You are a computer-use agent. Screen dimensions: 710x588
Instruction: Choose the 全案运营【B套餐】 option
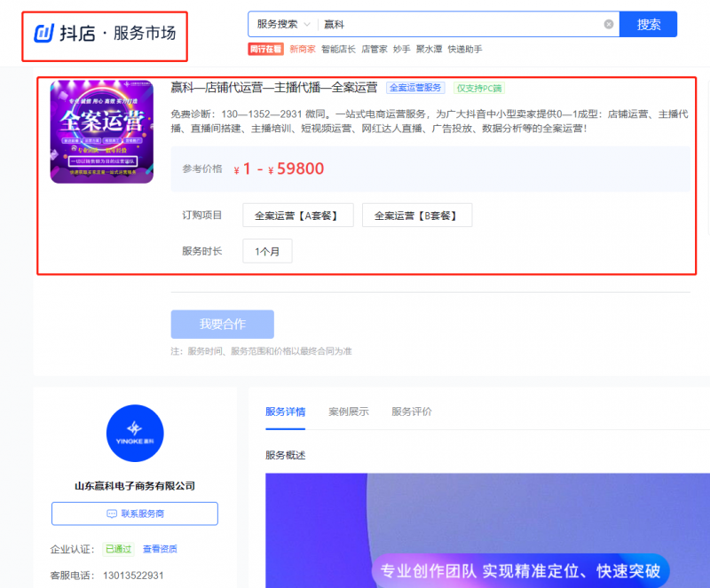point(417,216)
